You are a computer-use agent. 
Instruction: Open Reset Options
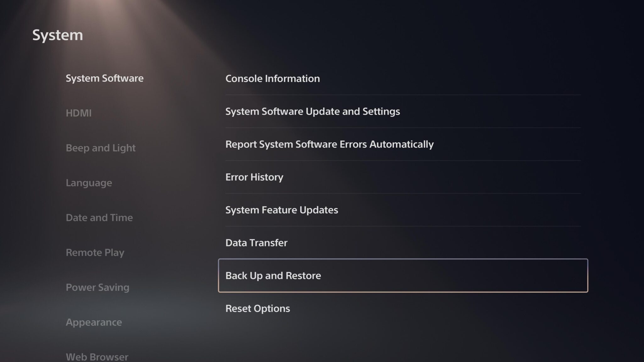tap(258, 308)
